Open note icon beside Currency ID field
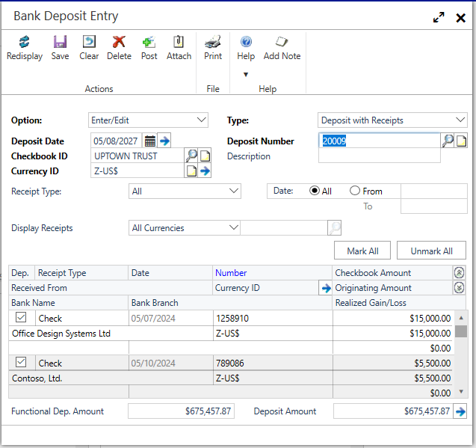The height and width of the screenshot is (448, 476). pos(191,171)
